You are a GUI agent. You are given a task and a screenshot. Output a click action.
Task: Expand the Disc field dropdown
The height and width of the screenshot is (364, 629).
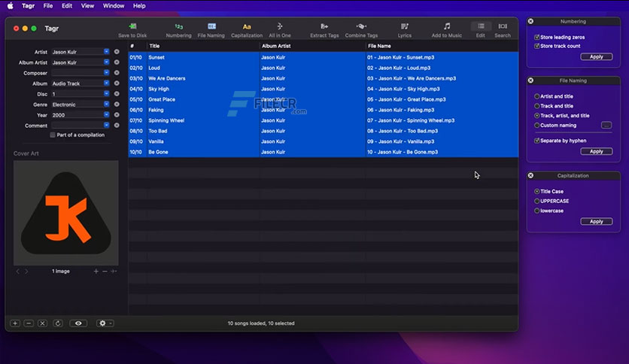[106, 93]
